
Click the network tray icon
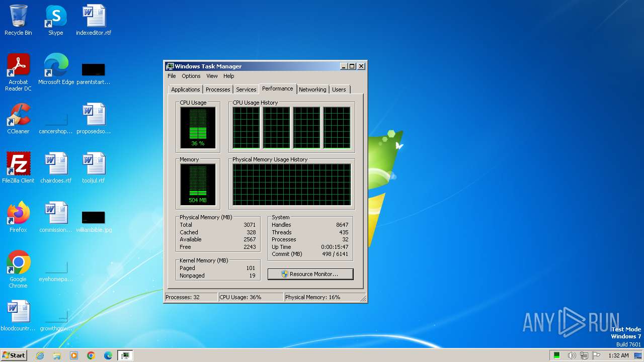click(x=584, y=355)
